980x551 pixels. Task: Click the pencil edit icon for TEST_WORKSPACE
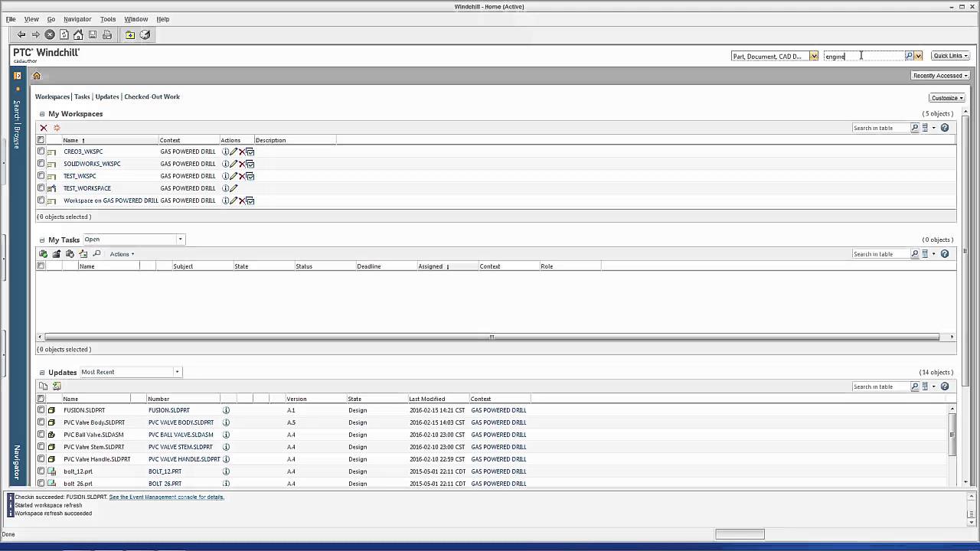[234, 188]
